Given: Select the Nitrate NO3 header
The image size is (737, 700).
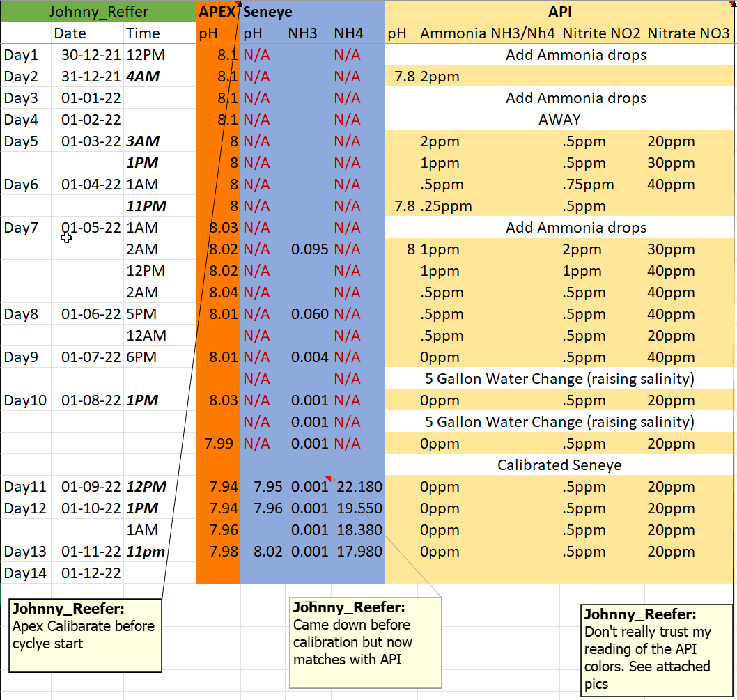Looking at the screenshot, I should point(689,33).
